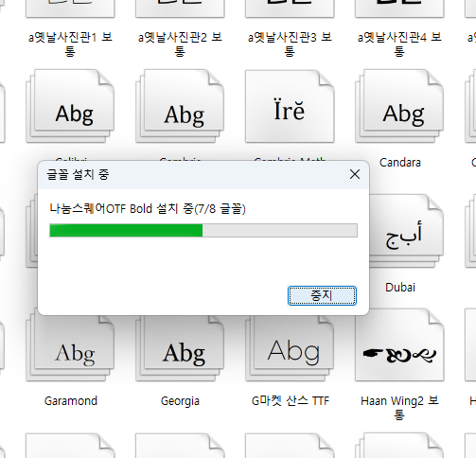The image size is (476, 458).
Task: Click the 나눔스퀘어OTF Bold 설치 중 status text
Action: click(x=148, y=209)
